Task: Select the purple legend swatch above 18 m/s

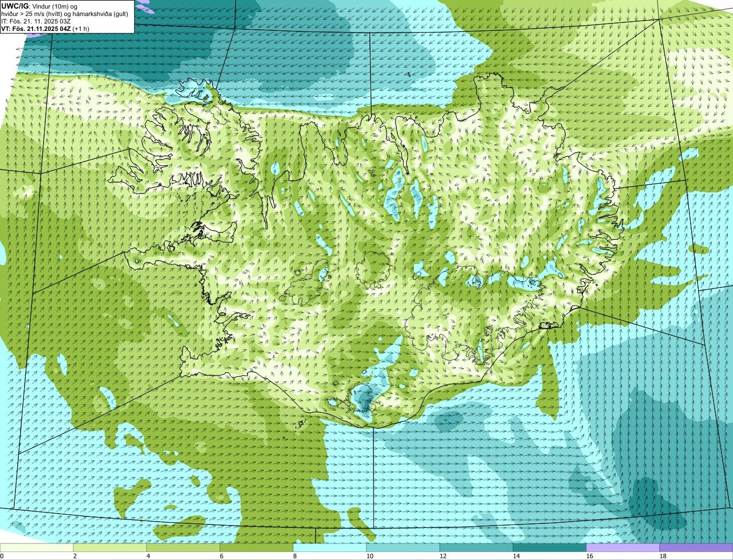Action: click(x=696, y=548)
